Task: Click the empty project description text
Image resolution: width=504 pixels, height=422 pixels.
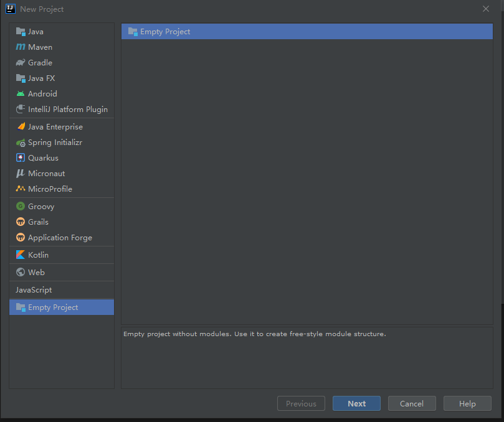Action: tap(255, 334)
